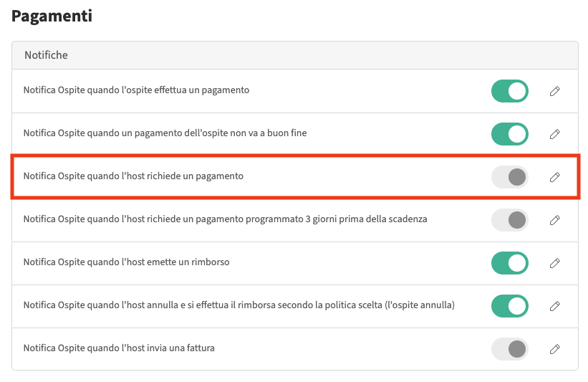Edit the cancellation refund policy notification
Viewport: 588px width, 382px height.
[x=554, y=306]
